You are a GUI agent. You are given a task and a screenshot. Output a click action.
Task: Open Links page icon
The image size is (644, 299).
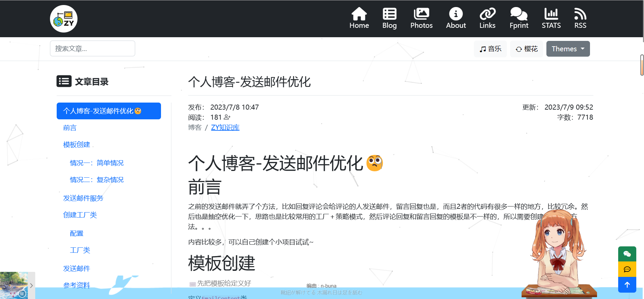click(487, 14)
